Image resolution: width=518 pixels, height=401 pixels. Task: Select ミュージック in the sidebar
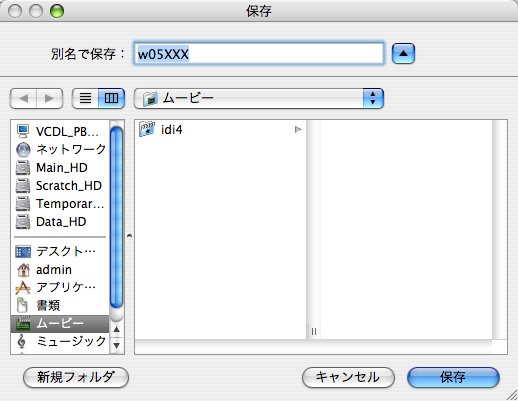(x=60, y=341)
